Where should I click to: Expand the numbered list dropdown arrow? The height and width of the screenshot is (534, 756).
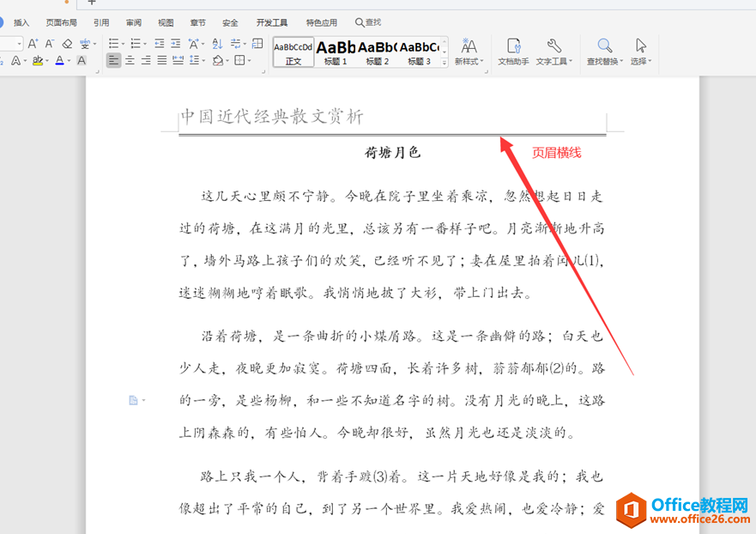(145, 45)
